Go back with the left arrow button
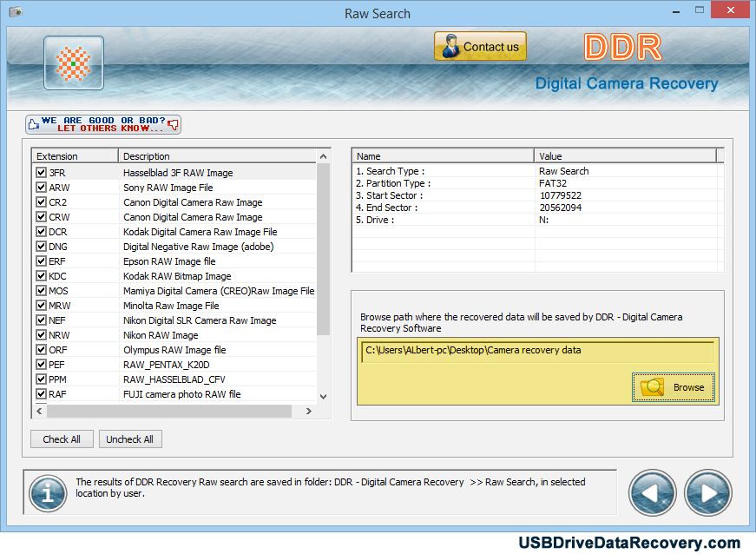Image resolution: width=756 pixels, height=554 pixels. pyautogui.click(x=653, y=492)
